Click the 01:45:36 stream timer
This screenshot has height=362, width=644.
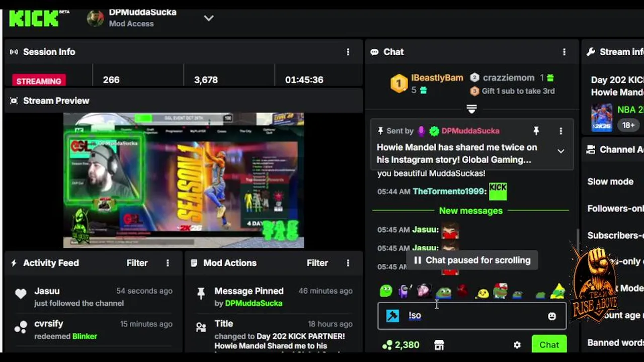pos(304,80)
